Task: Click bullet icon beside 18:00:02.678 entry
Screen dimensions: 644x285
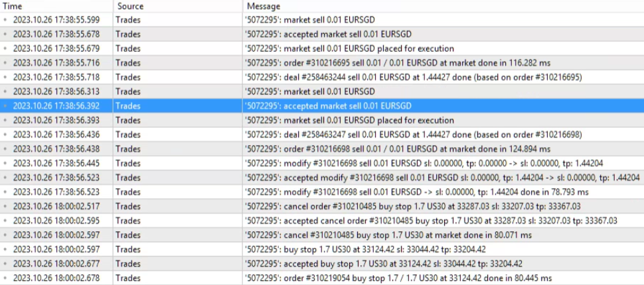Action: pos(6,278)
